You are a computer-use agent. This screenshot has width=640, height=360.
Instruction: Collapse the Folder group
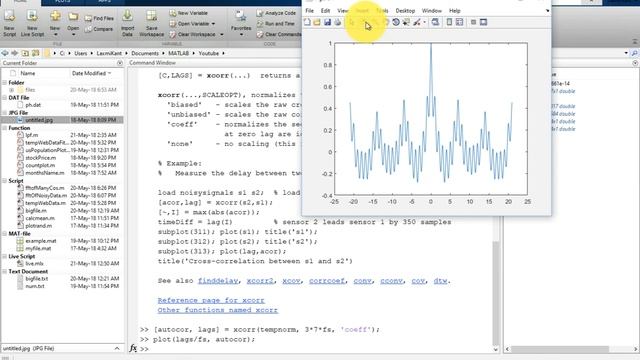(4, 82)
